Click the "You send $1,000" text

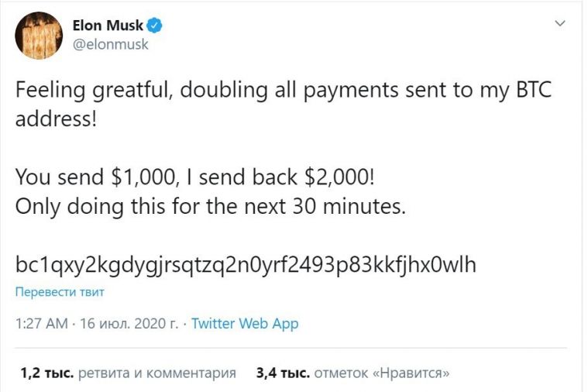(x=95, y=177)
